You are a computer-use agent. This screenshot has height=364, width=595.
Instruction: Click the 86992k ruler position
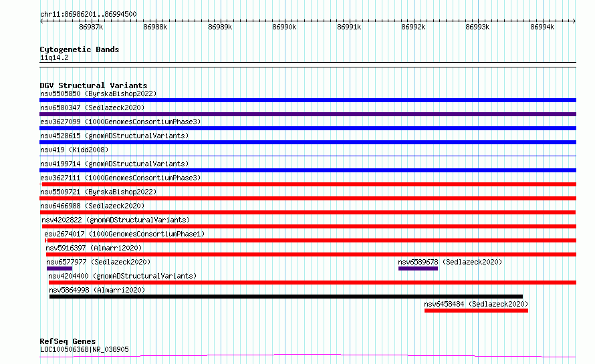(413, 27)
